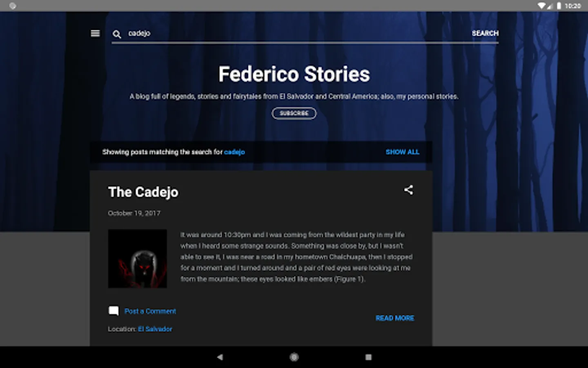Click the Wi-Fi signal icon
Viewport: 588px width, 368px height.
(541, 6)
